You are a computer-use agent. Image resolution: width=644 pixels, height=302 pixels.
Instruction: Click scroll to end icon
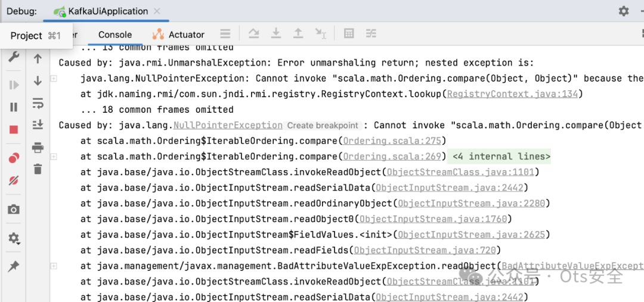pyautogui.click(x=38, y=125)
